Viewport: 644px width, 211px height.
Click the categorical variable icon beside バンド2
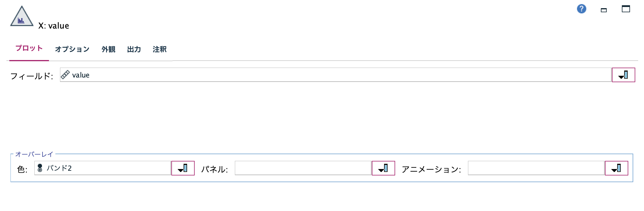click(40, 168)
